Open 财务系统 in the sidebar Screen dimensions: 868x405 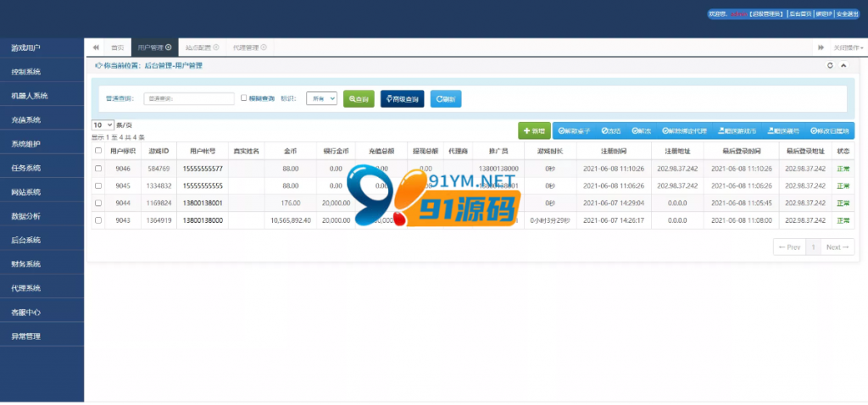[42, 264]
